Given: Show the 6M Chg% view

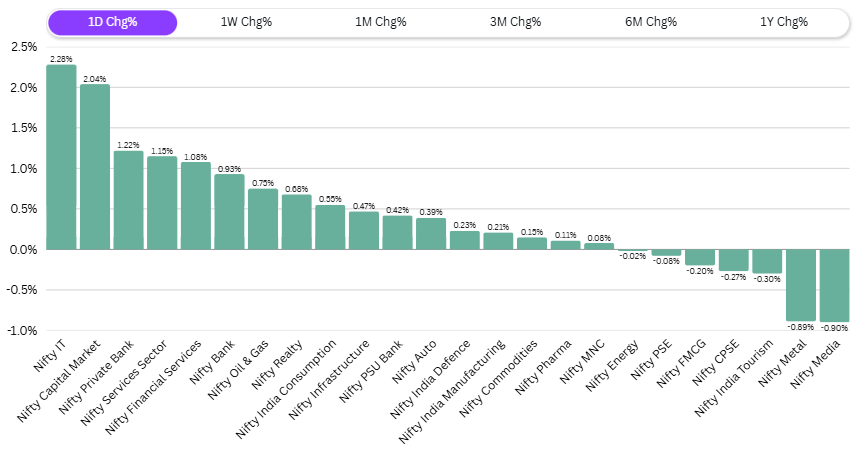Looking at the screenshot, I should 650,22.
